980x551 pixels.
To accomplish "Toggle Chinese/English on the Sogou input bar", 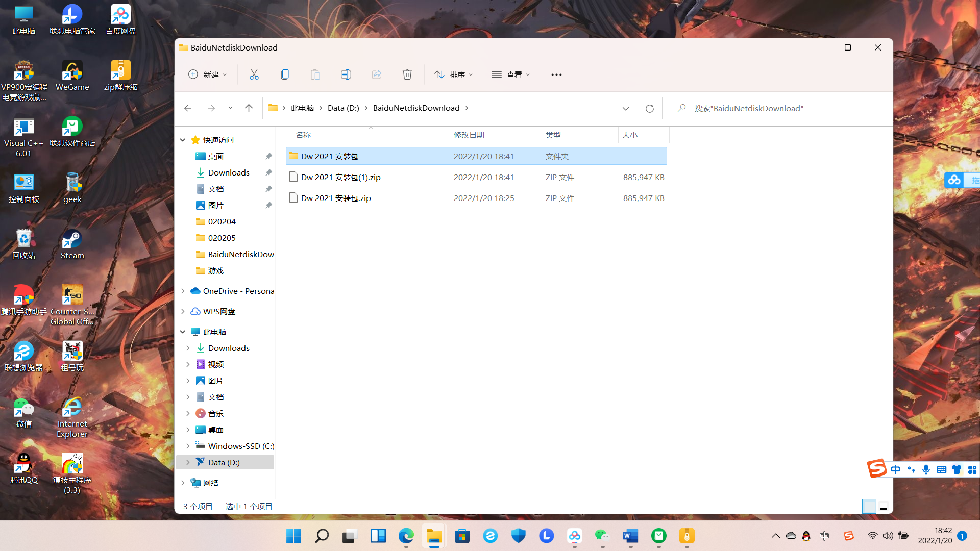I will (896, 469).
